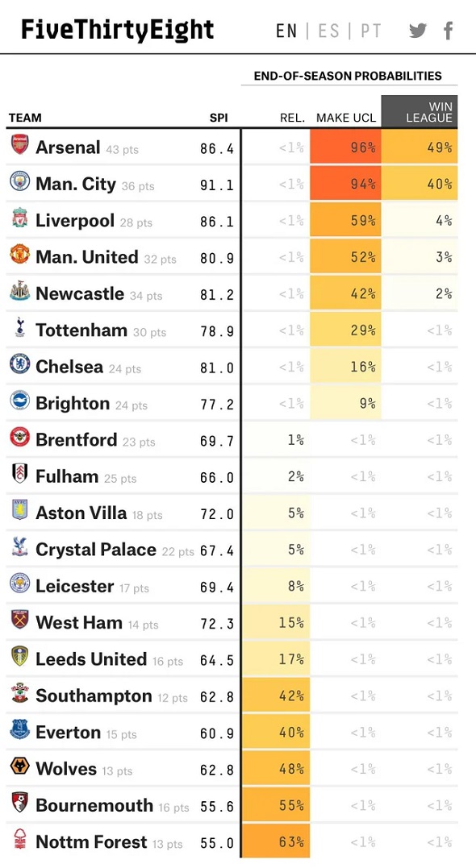The height and width of the screenshot is (868, 476).
Task: Sort table by MAKE UCL column
Action: [346, 118]
